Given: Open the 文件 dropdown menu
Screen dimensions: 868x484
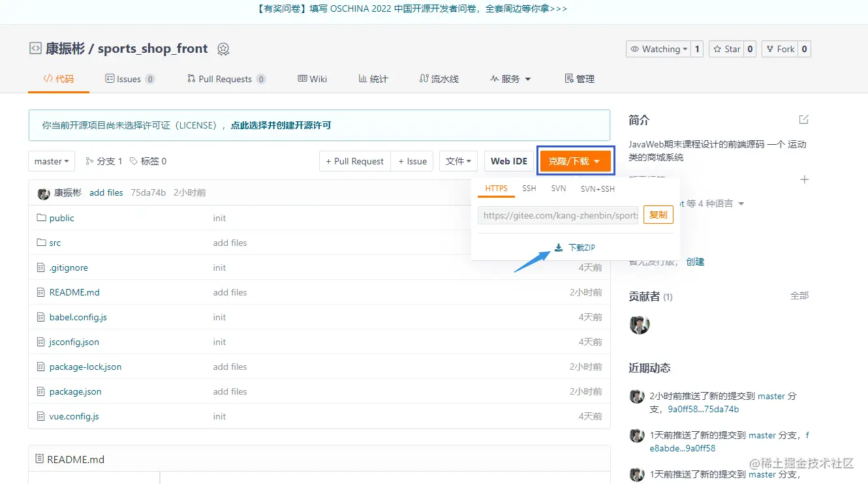Looking at the screenshot, I should point(458,161).
